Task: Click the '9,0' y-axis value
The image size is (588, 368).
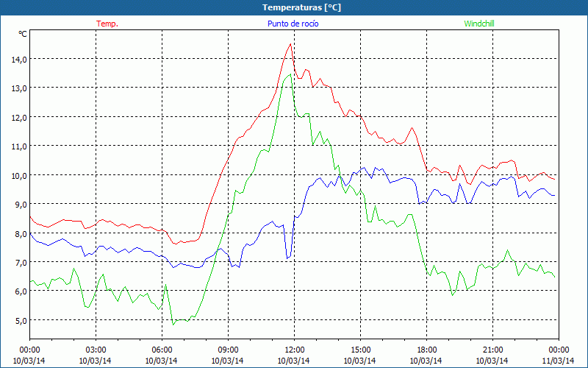Action: tap(21, 205)
